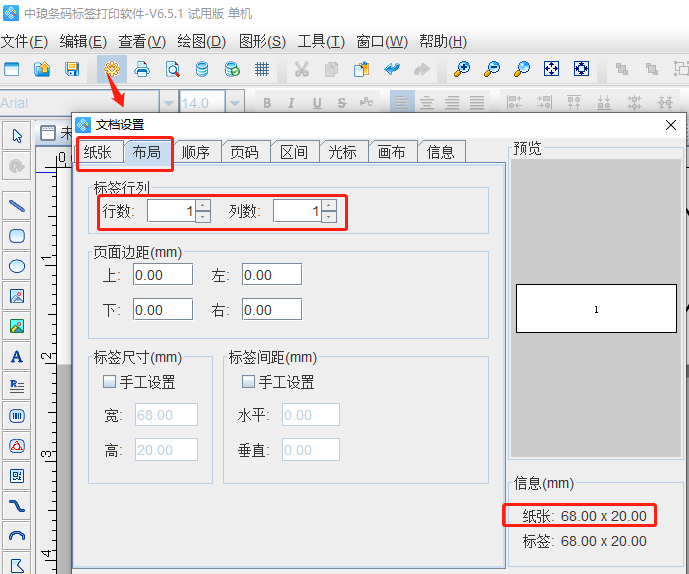Click the Cut scissors icon
Viewport: 689px width, 574px height.
(x=301, y=69)
